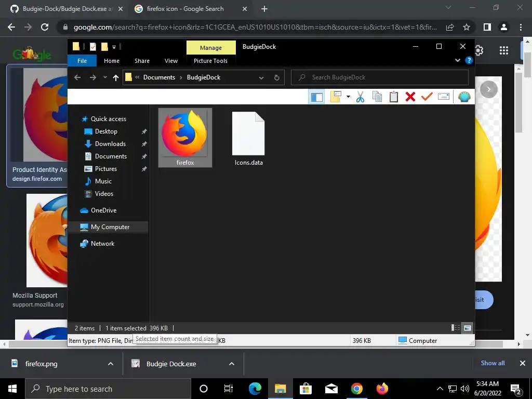Open the Share ribbon tab
The height and width of the screenshot is (399, 532).
coord(142,61)
